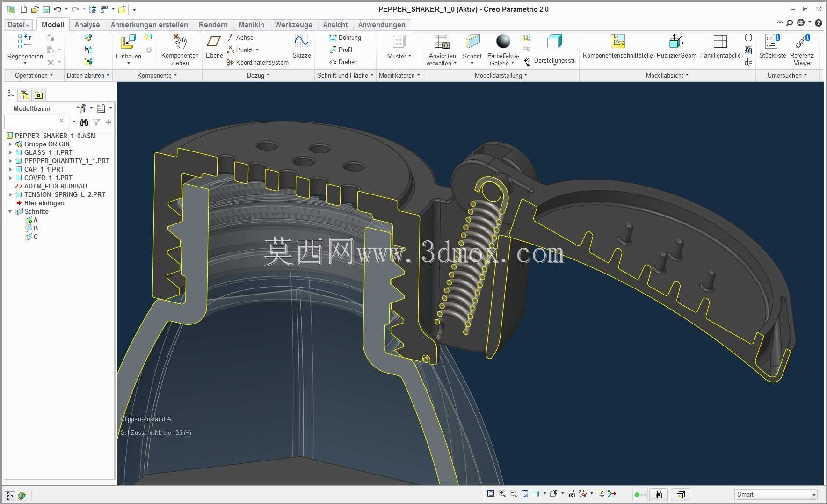This screenshot has height=504, width=827.
Task: Click the Achse axis tool
Action: coord(240,37)
